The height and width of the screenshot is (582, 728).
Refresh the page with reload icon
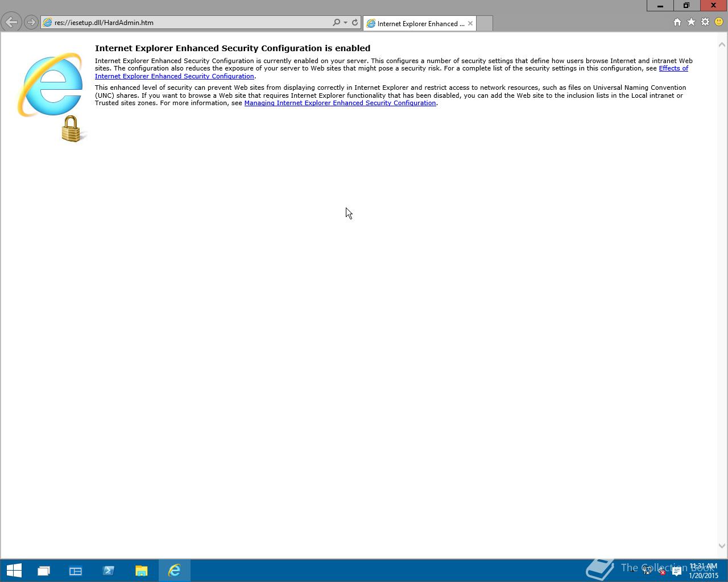(355, 23)
